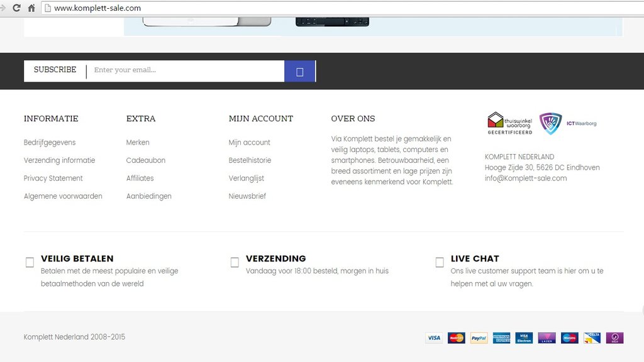
Task: Click the MasterCard payment icon
Action: pyautogui.click(x=456, y=338)
